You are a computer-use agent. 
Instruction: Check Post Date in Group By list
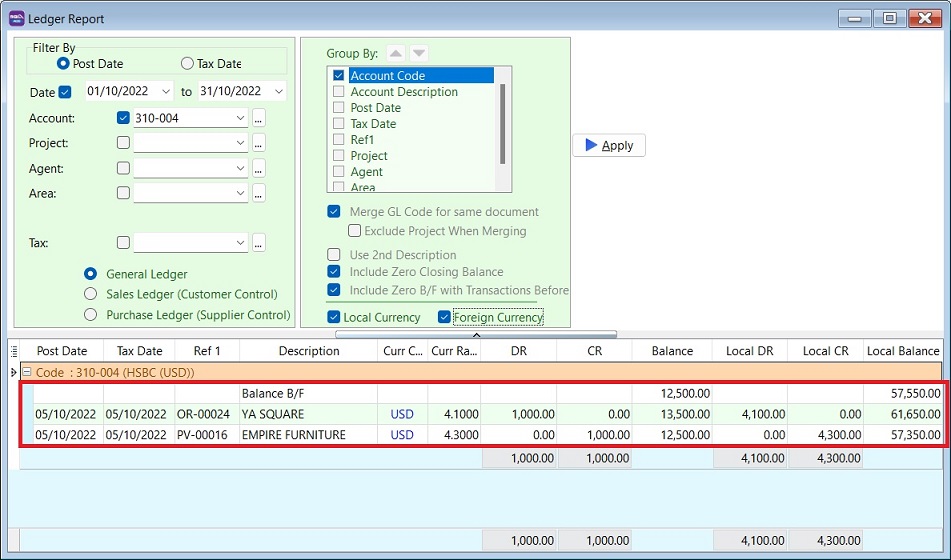point(339,108)
